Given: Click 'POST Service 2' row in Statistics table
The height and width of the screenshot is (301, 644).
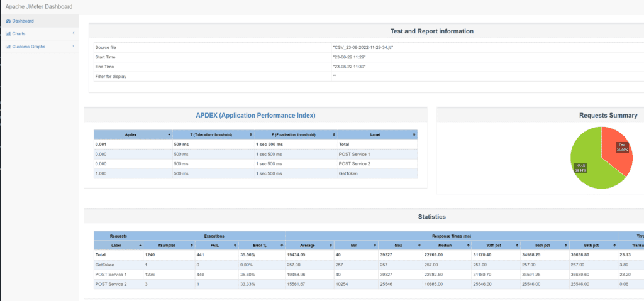Looking at the screenshot, I should [x=111, y=284].
